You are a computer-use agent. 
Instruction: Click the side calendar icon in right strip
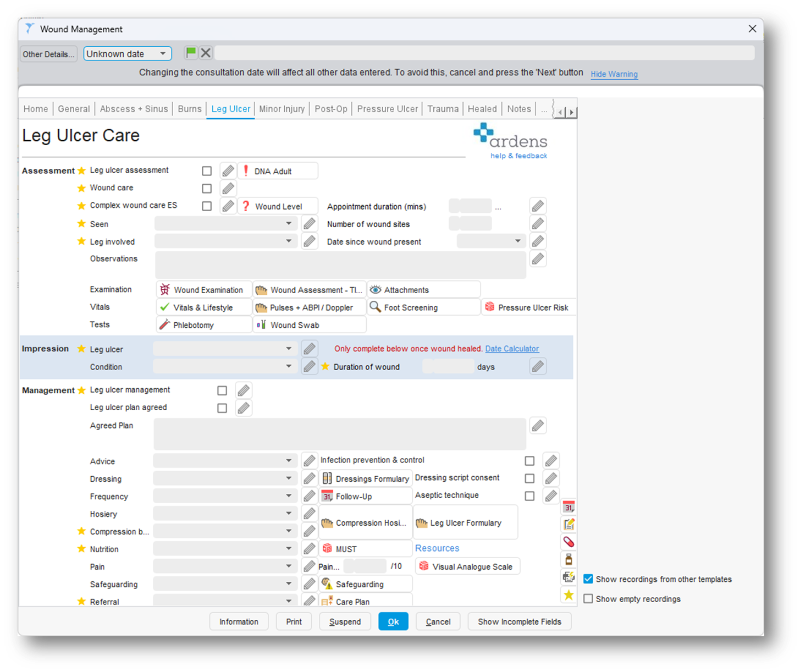[569, 507]
